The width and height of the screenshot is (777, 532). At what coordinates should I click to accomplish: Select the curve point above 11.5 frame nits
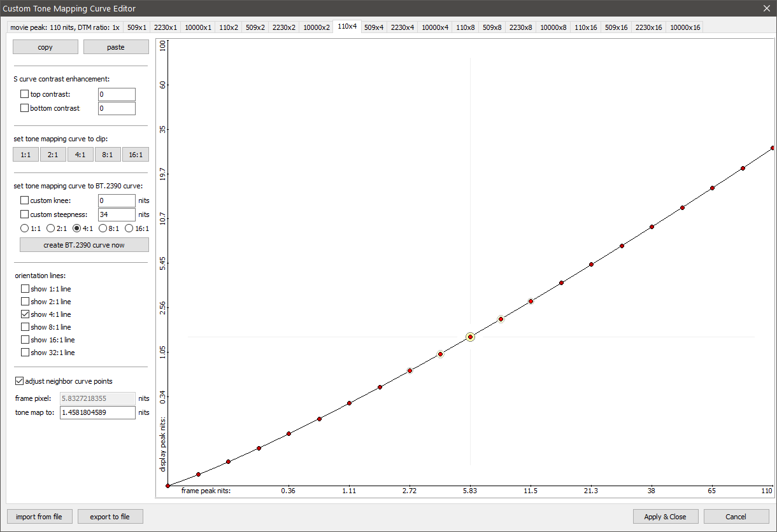click(531, 301)
